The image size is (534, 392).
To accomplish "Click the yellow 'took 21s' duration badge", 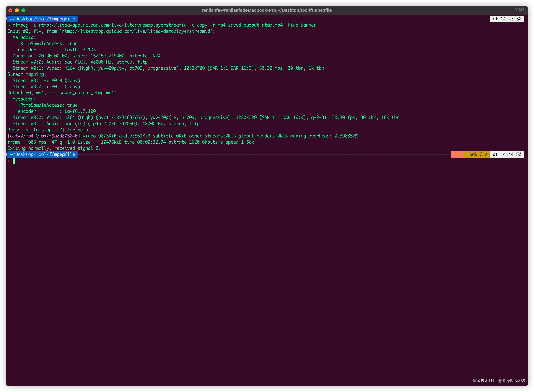I will (477, 154).
